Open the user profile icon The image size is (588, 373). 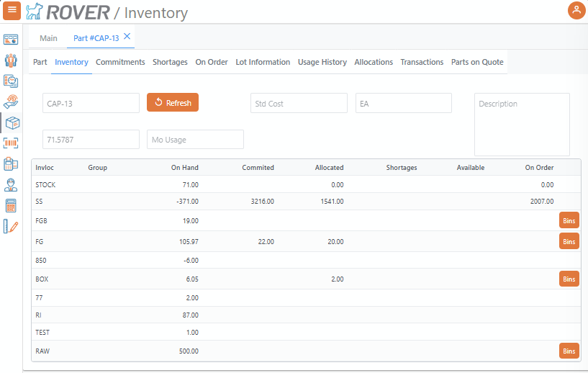pos(576,11)
